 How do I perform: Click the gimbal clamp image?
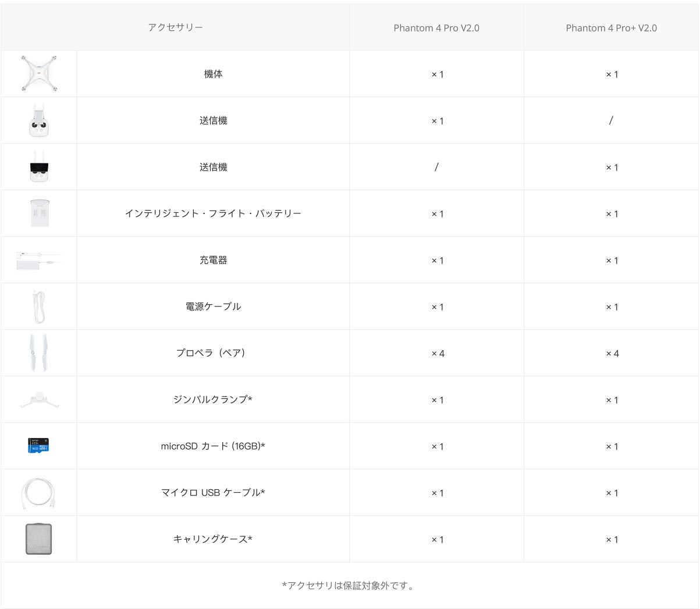[x=39, y=400]
